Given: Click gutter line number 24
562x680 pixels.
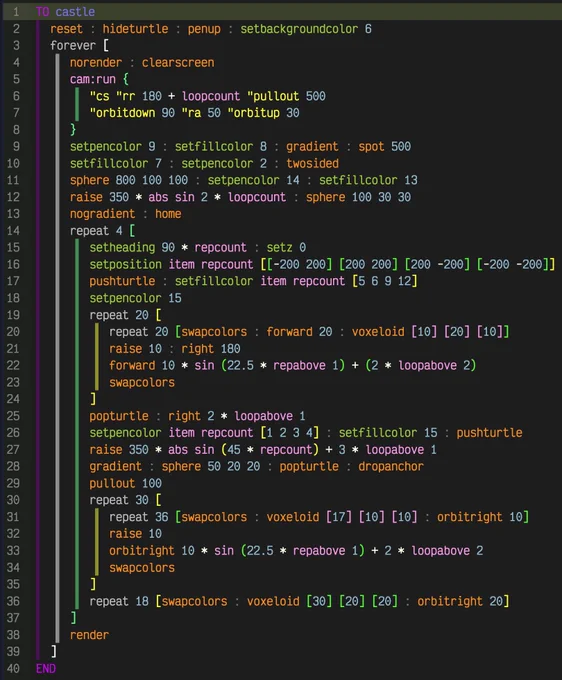Looking at the screenshot, I should (x=13, y=399).
